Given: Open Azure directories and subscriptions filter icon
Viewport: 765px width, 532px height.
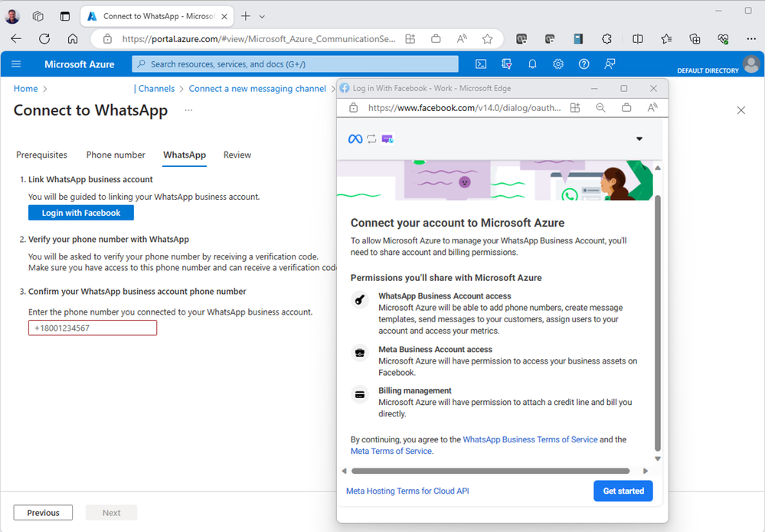Looking at the screenshot, I should tap(507, 64).
